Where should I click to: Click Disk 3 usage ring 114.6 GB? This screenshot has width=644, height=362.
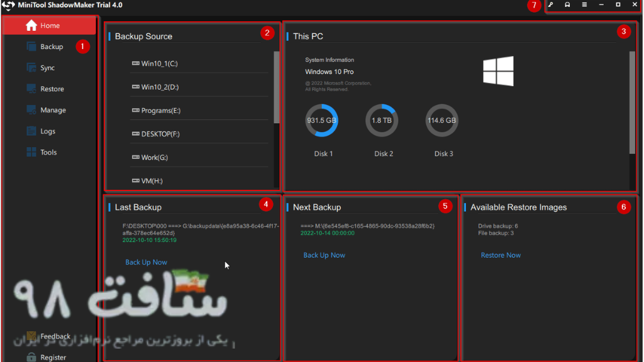click(441, 120)
